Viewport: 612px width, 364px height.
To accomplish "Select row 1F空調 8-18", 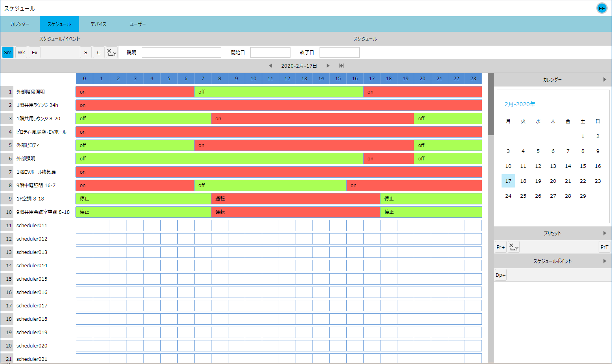I will click(30, 199).
